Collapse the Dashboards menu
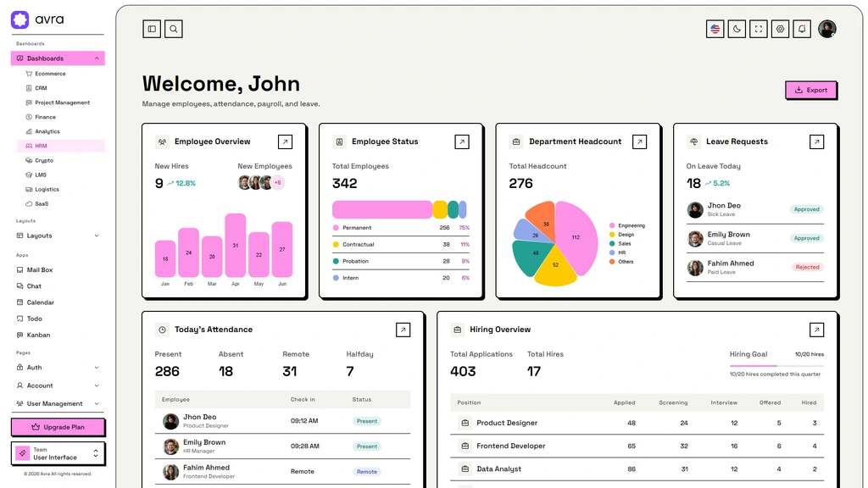868x488 pixels. [58, 58]
